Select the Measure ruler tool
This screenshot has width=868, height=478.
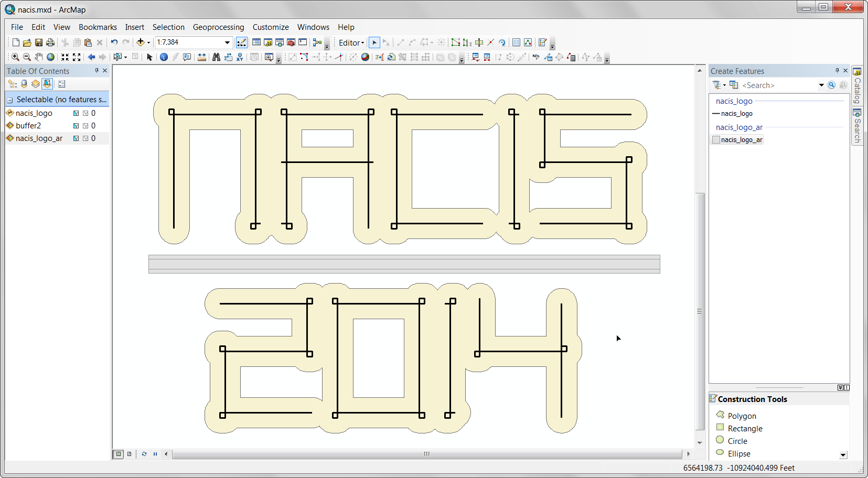(202, 57)
